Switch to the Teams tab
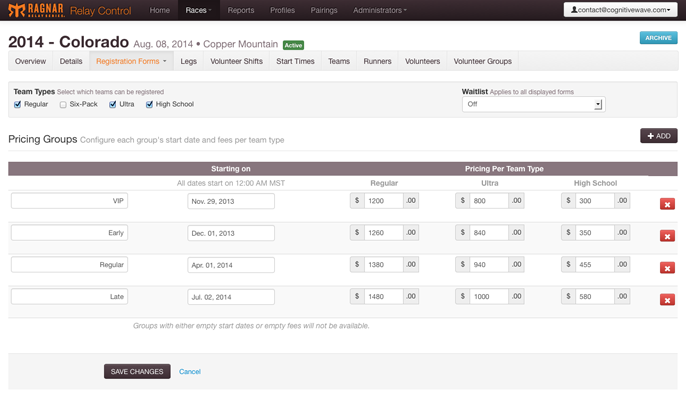The width and height of the screenshot is (686, 405). tap(339, 61)
